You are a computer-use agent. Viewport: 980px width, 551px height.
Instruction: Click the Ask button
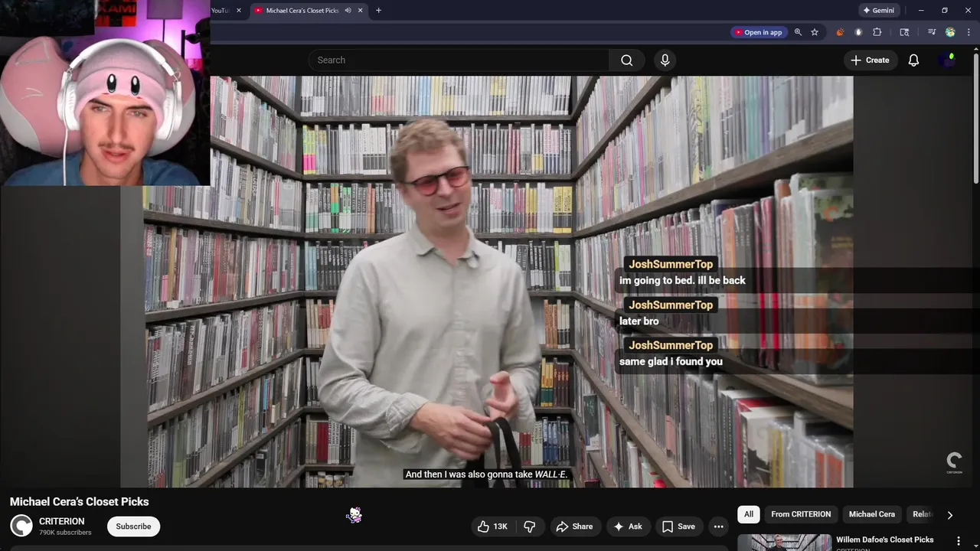(x=627, y=527)
